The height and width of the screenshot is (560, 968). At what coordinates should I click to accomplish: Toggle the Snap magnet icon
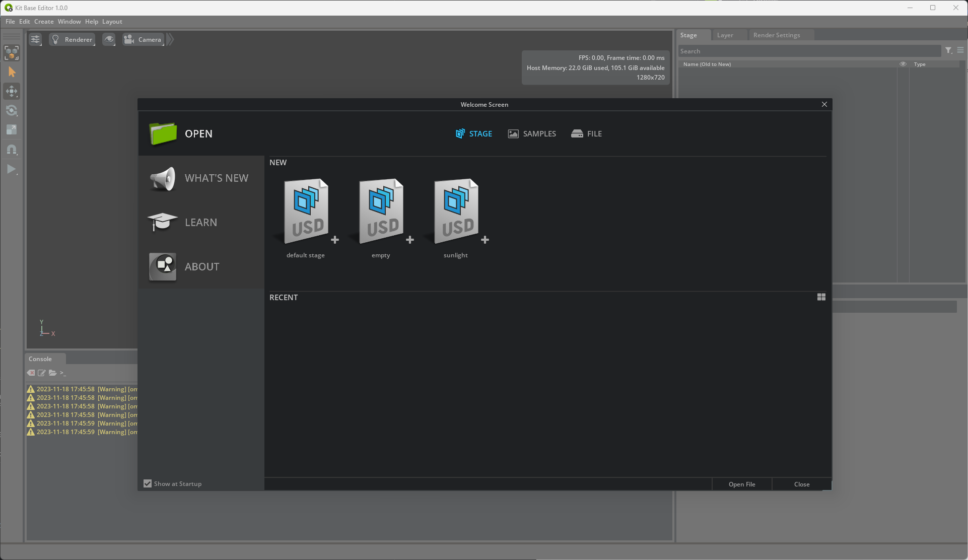click(12, 150)
